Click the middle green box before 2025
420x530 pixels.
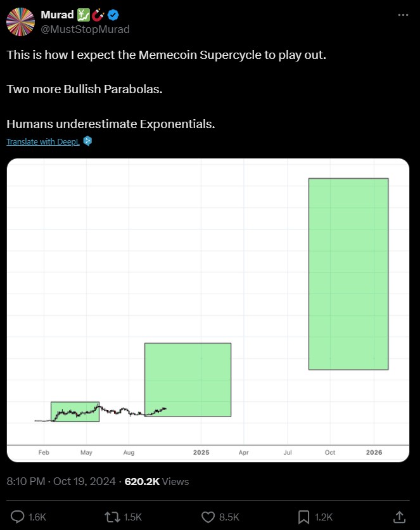point(188,380)
